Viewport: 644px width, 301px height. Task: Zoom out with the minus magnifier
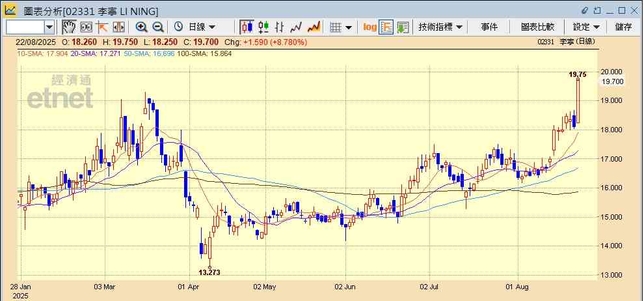point(158,27)
